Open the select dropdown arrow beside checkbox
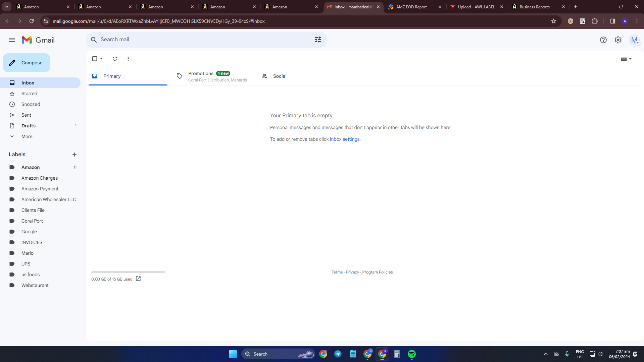This screenshot has height=362, width=644. pos(101,59)
